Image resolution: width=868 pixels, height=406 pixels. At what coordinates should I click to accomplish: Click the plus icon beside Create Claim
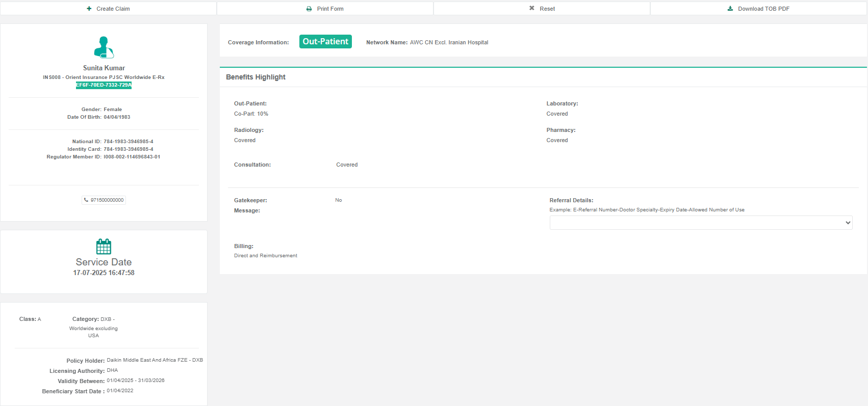[x=89, y=9]
